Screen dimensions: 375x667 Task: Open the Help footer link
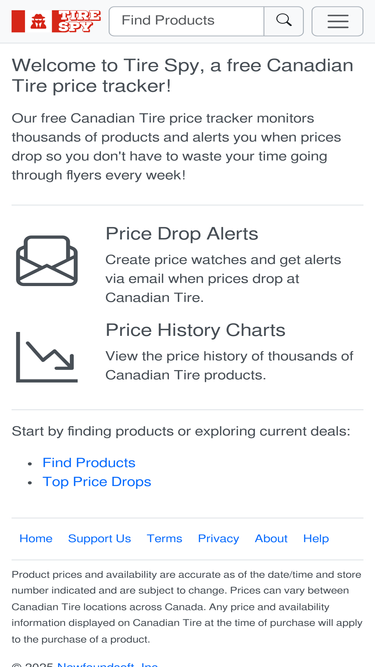click(316, 539)
